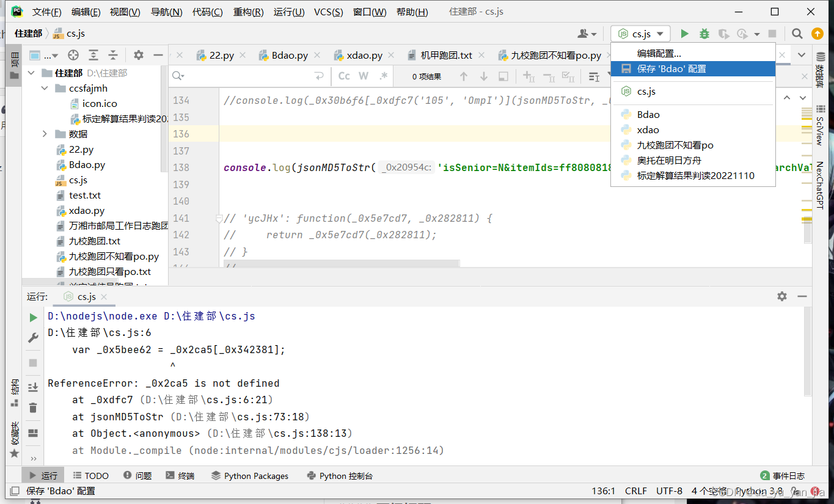Toggle case-sensitive matching (Cc) in search bar
This screenshot has height=504, width=834.
[344, 76]
